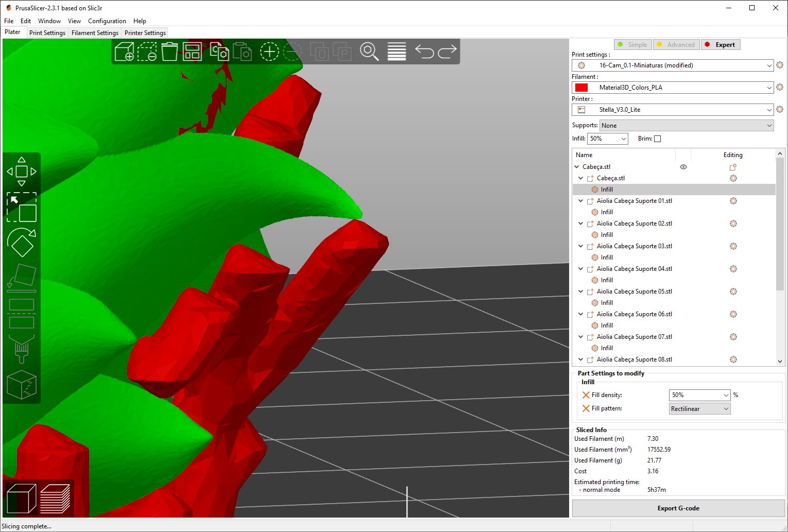The width and height of the screenshot is (788, 532).
Task: Open printer settings cog icon
Action: click(x=780, y=109)
